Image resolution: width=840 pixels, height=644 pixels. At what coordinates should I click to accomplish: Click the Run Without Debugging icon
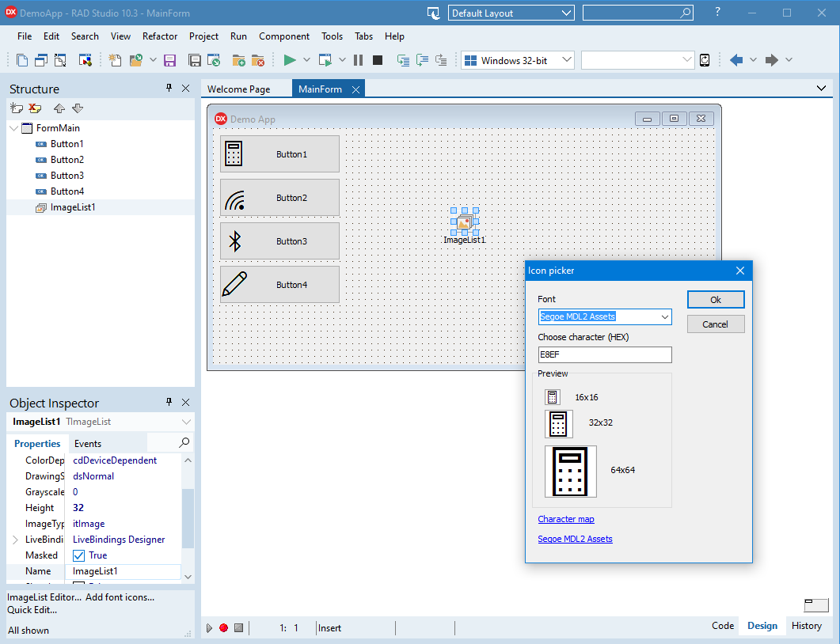tap(325, 60)
